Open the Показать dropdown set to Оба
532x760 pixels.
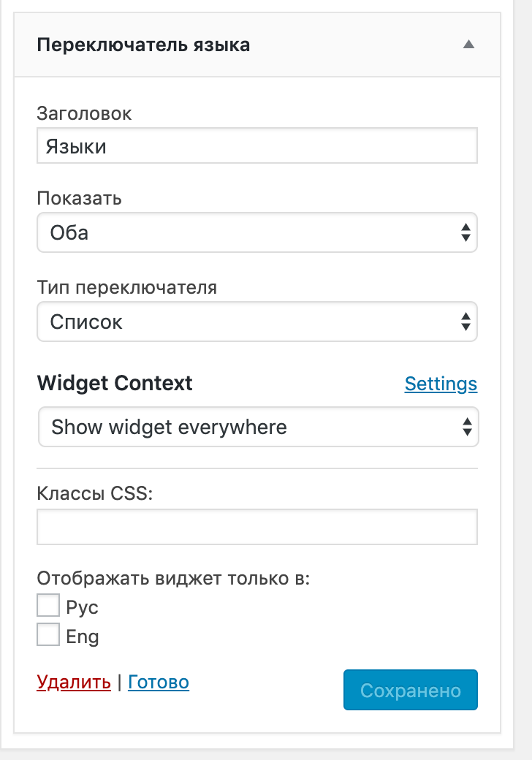(256, 232)
